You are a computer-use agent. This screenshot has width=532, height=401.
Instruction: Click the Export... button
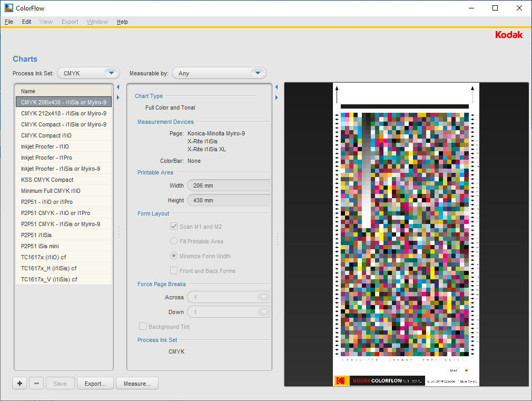95,384
